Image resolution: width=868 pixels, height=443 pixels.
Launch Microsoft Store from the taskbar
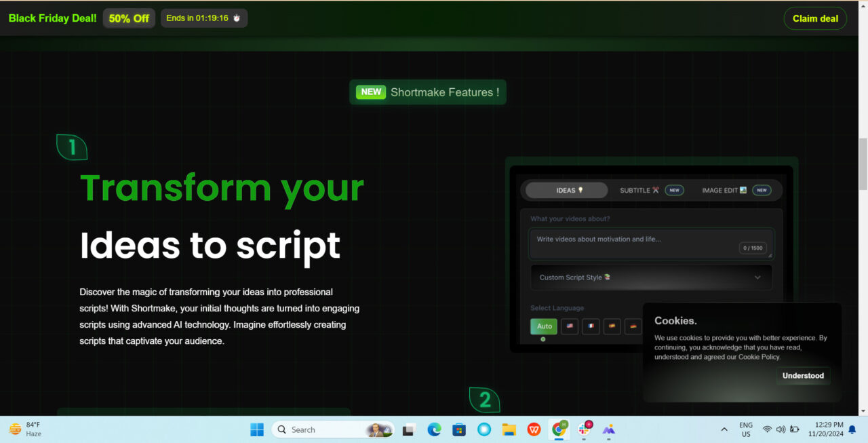pos(459,429)
